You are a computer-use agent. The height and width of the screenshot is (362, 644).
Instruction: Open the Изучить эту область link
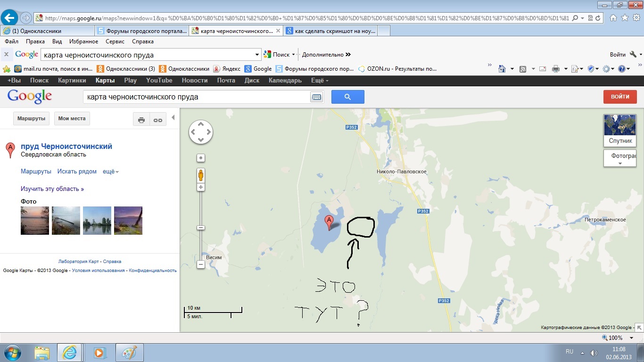[52, 189]
